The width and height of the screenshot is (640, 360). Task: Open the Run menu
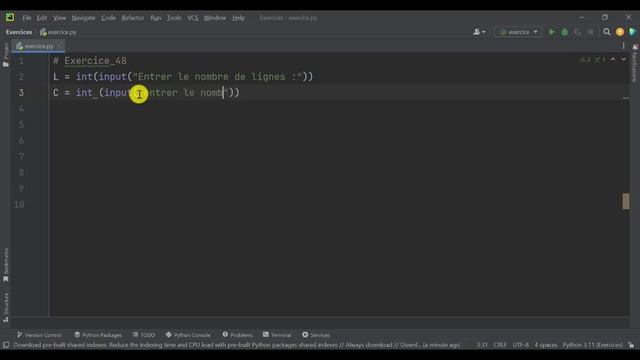click(x=156, y=18)
